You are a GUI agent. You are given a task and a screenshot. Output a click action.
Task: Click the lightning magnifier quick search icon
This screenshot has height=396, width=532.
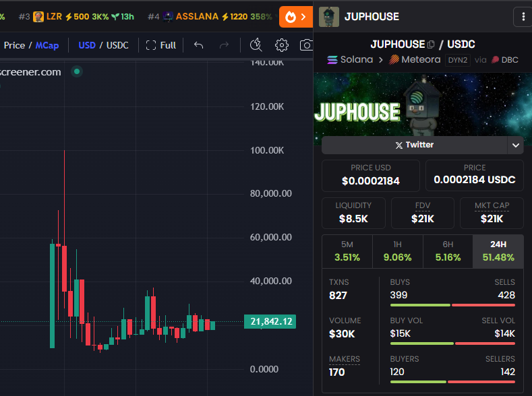(x=256, y=45)
